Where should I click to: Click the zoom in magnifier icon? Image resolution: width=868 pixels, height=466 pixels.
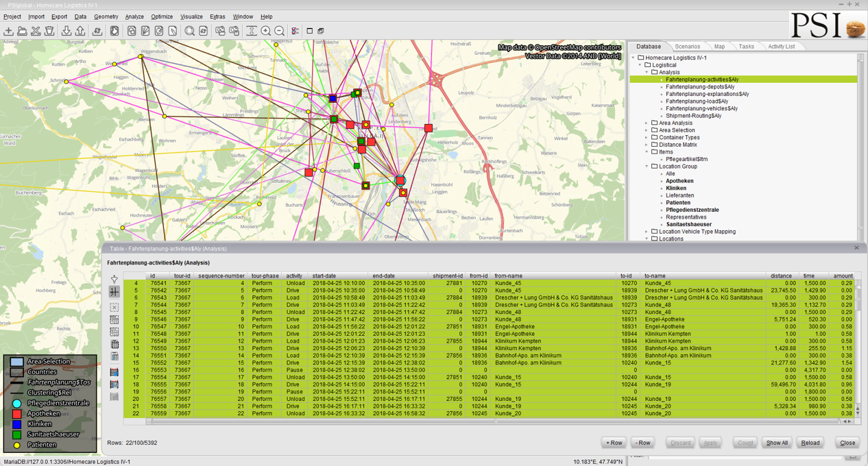coord(266,31)
